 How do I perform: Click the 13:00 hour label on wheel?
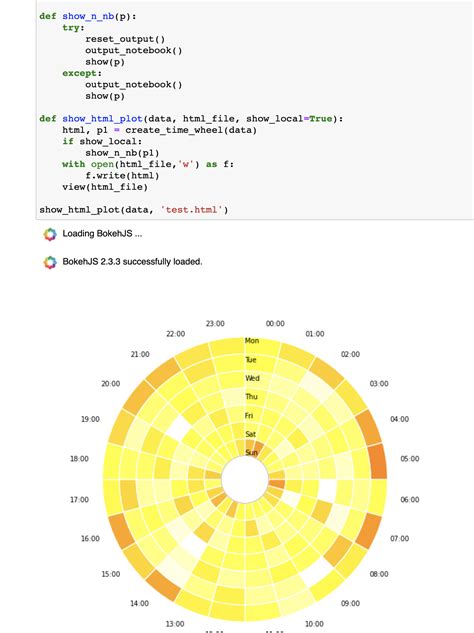(175, 624)
